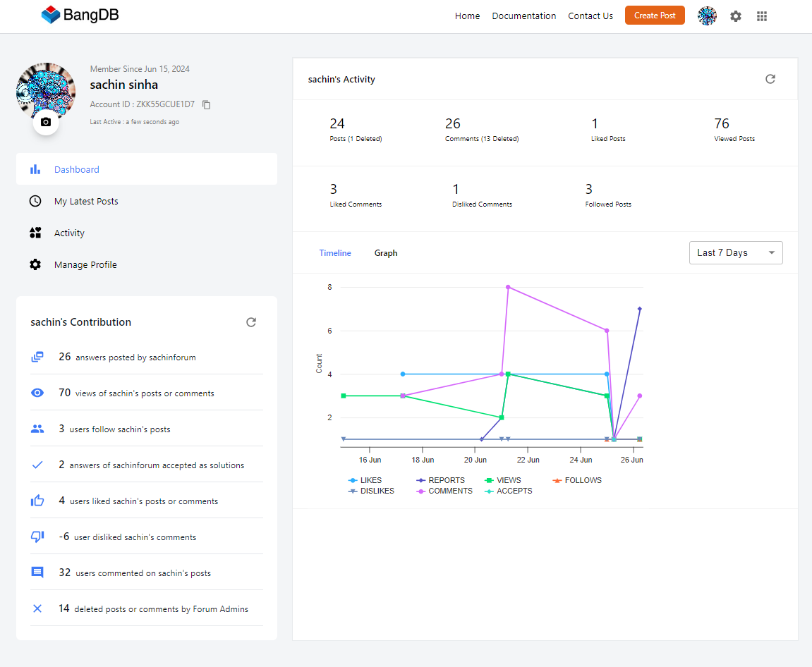This screenshot has width=812, height=667.
Task: Click the BangDB logo
Action: (x=80, y=15)
